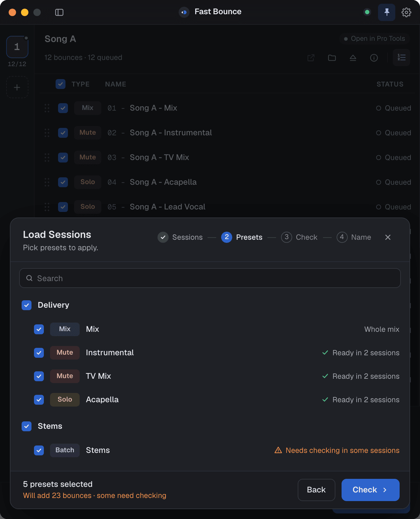The image size is (420, 519).
Task: Click drag handle of Instrumental row
Action: 47,133
